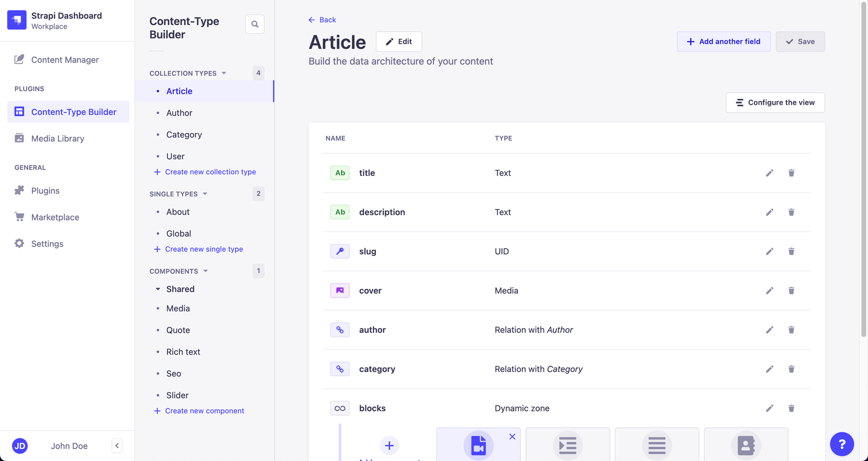868x461 pixels.
Task: Open the help question mark button
Action: 842,444
